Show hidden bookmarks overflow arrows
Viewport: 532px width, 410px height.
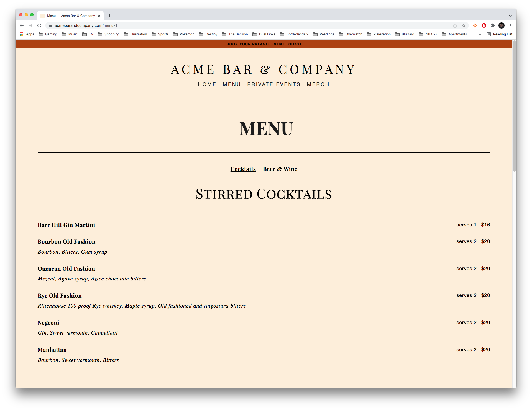pos(480,34)
